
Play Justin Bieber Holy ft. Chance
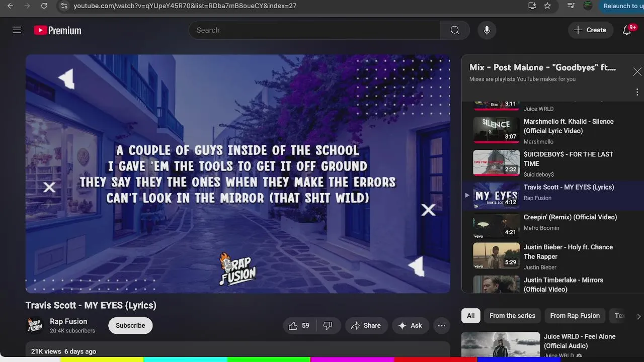(x=568, y=252)
